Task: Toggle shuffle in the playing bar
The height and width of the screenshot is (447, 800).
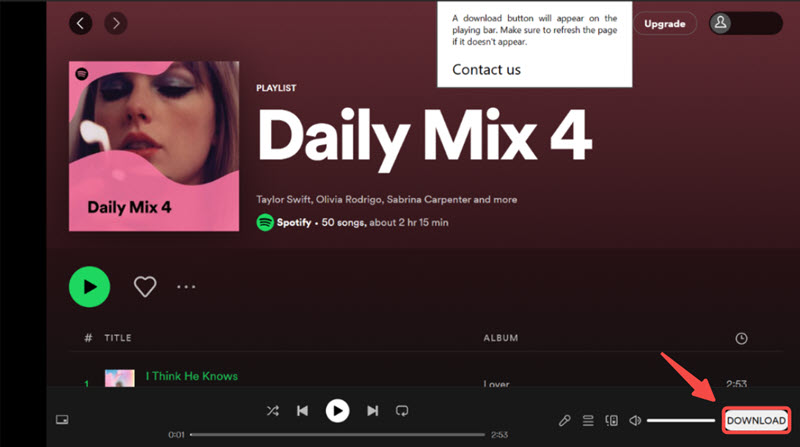Action: [x=272, y=411]
